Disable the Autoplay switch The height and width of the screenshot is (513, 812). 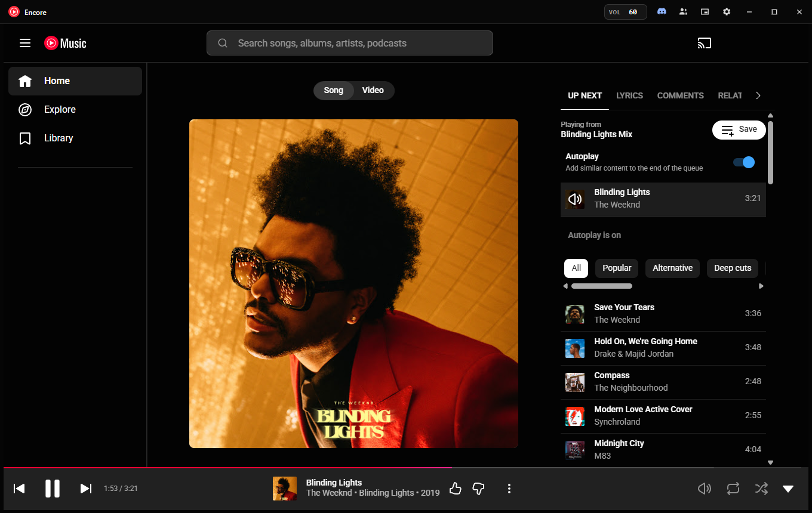pos(744,162)
